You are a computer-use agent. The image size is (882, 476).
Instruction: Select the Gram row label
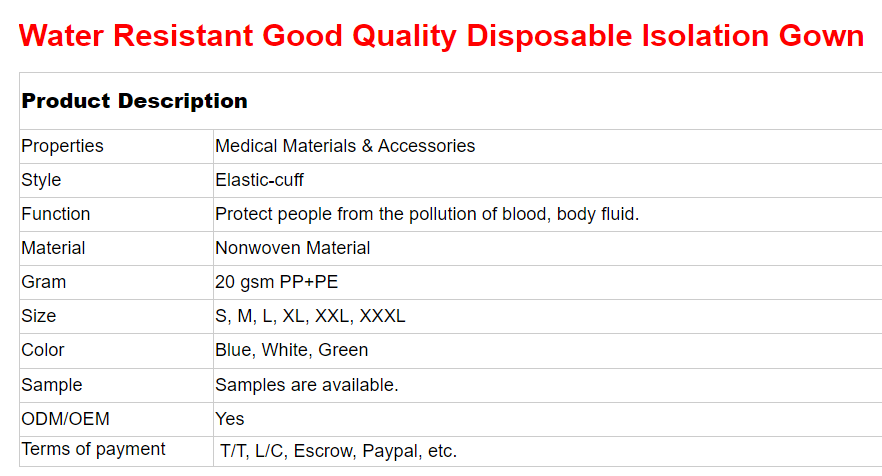[x=43, y=282]
